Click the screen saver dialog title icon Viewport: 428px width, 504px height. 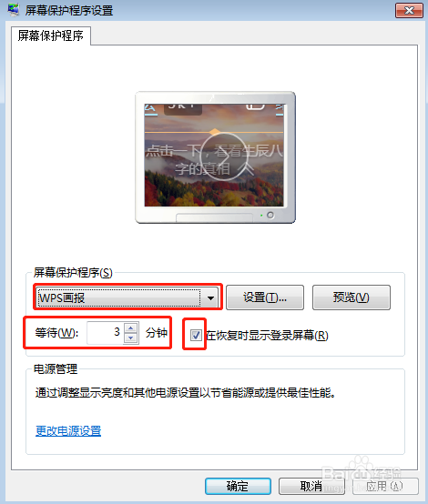pyautogui.click(x=14, y=10)
